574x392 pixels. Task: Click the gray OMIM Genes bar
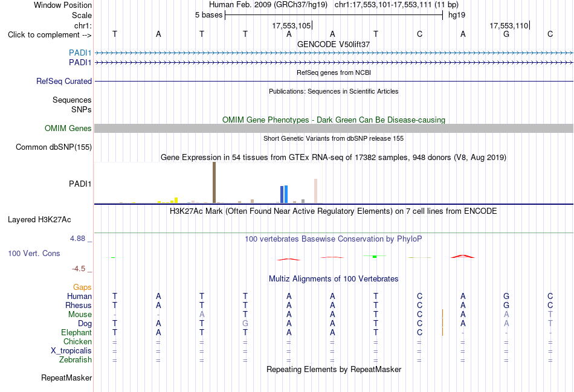tap(334, 128)
